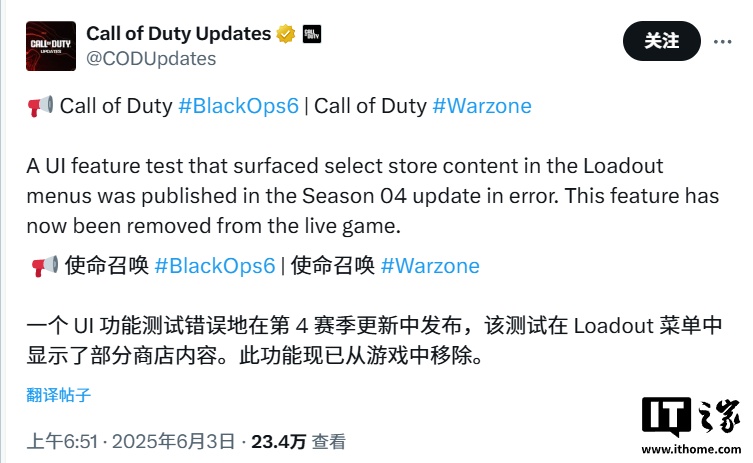Open the Call of Duty Updates profile avatar
Screen dimensions: 753x463
point(51,46)
